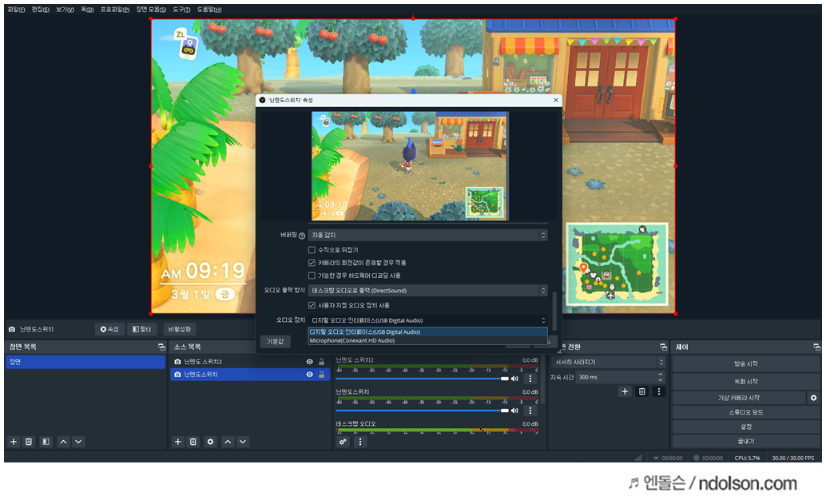Delete selected scene with trash icon
This screenshot has height=504, width=826.
click(29, 442)
